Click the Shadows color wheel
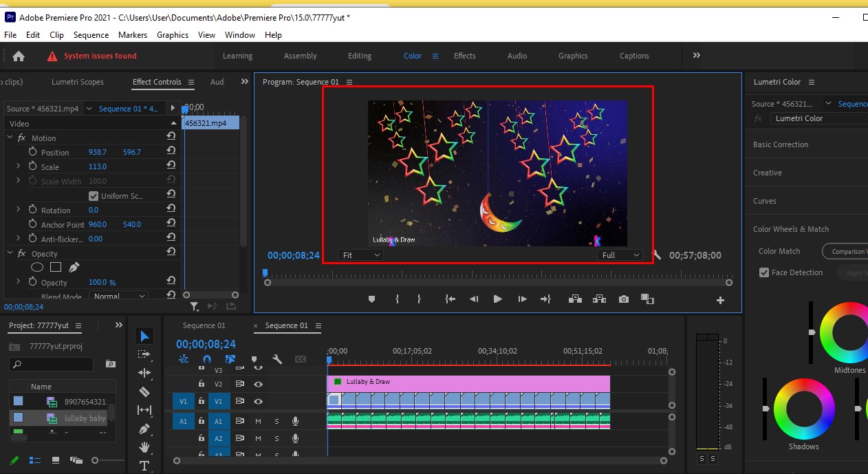The height and width of the screenshot is (474, 868). [x=803, y=408]
